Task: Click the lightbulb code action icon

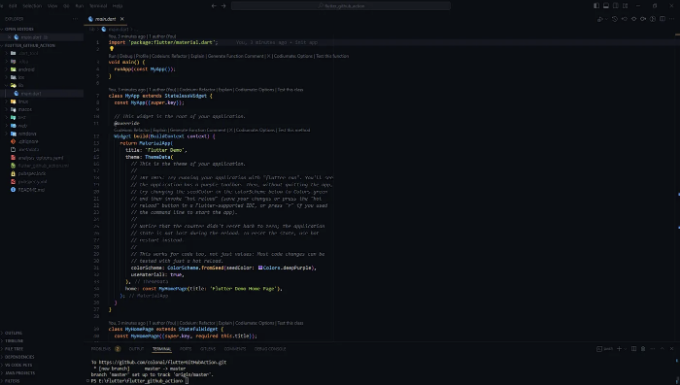Action: pyautogui.click(x=111, y=49)
